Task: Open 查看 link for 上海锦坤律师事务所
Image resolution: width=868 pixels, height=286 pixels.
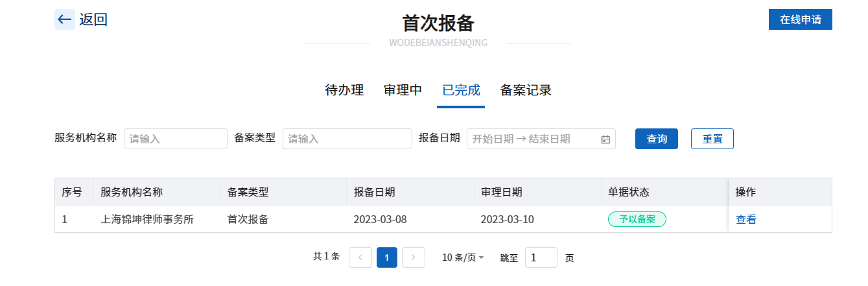Action: [x=746, y=219]
